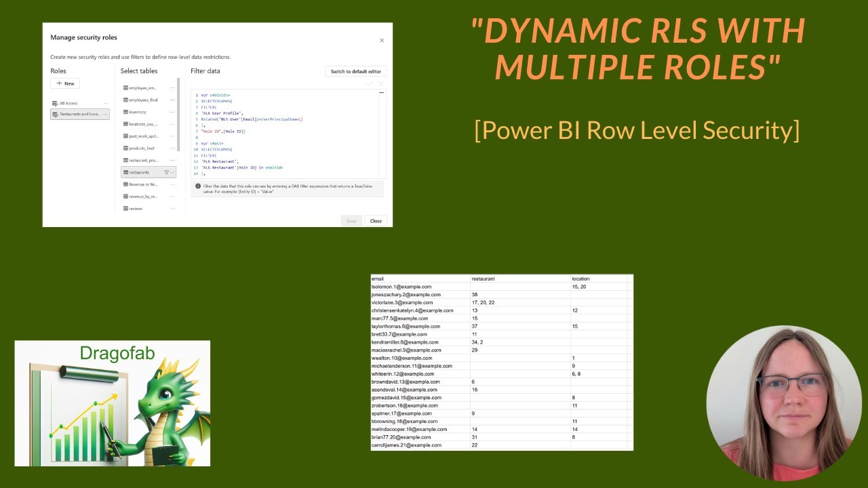This screenshot has width=868, height=488.
Task: Click filter funnel icon on restaurants table
Action: (x=166, y=172)
